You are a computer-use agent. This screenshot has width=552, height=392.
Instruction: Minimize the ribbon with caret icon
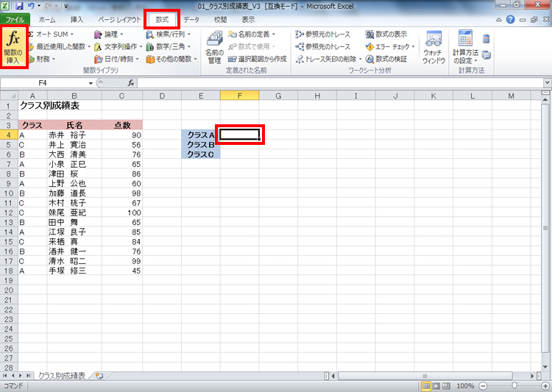[499, 20]
